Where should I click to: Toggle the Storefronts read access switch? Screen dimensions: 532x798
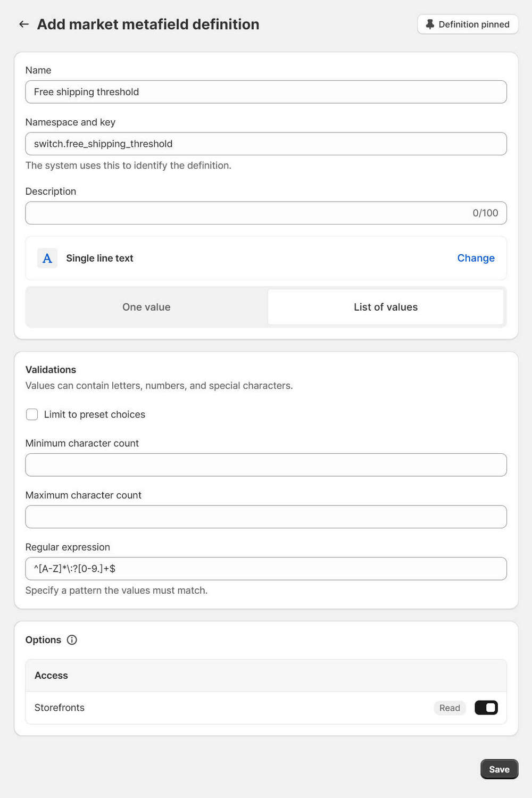(x=486, y=708)
